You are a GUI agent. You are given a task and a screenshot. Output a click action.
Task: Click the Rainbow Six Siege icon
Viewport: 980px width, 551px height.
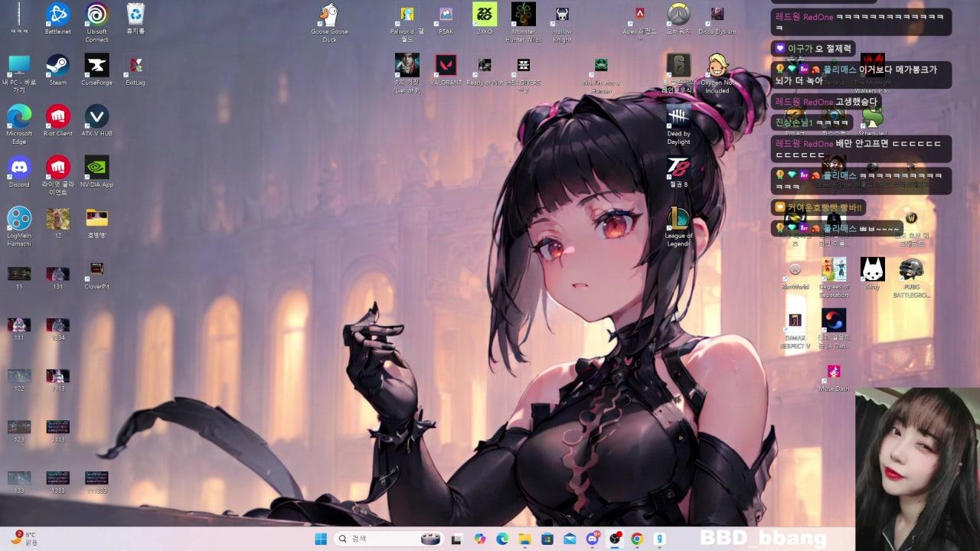678,73
